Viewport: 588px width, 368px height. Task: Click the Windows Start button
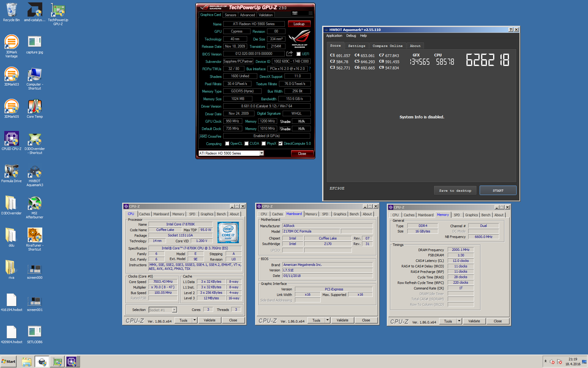click(8, 362)
